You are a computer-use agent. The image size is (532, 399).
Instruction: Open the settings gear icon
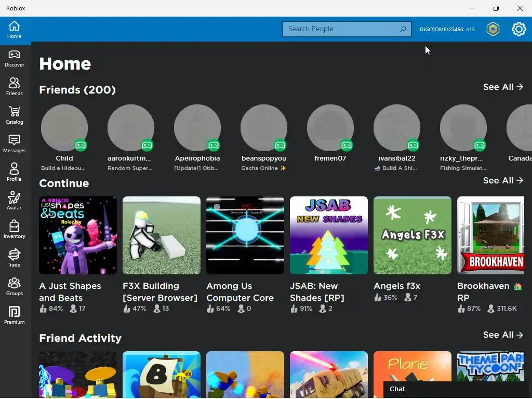click(x=519, y=29)
